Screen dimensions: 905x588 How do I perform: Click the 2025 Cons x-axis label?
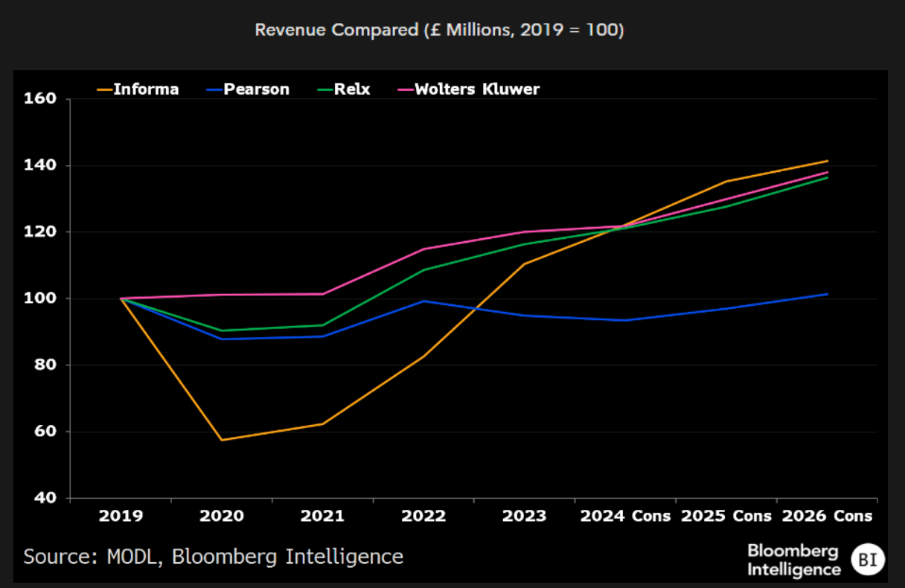pos(727,516)
